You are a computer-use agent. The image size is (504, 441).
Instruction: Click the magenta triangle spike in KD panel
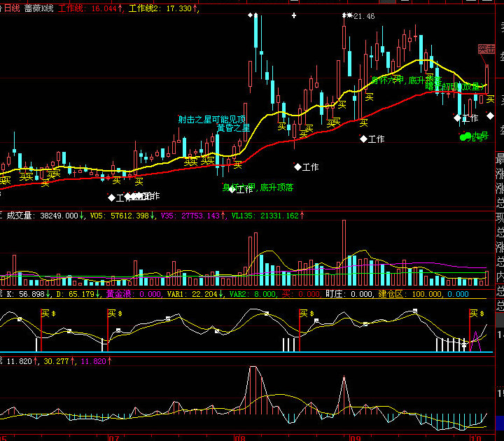click(475, 342)
